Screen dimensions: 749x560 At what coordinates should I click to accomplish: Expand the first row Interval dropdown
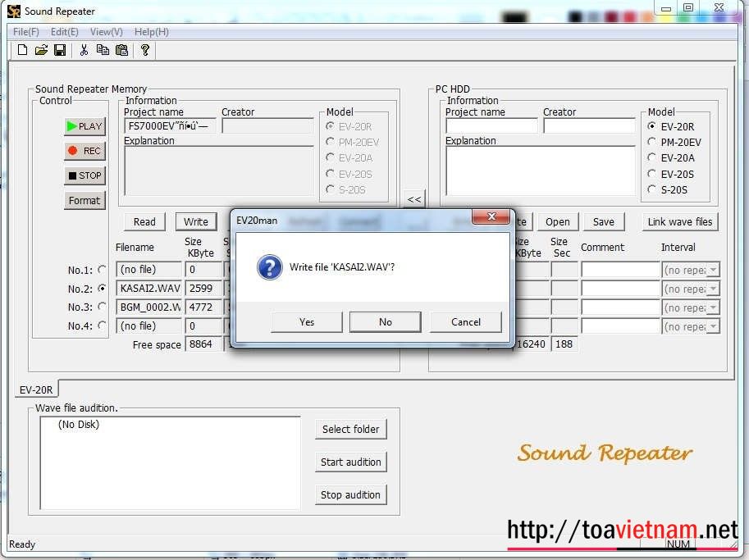(x=713, y=271)
